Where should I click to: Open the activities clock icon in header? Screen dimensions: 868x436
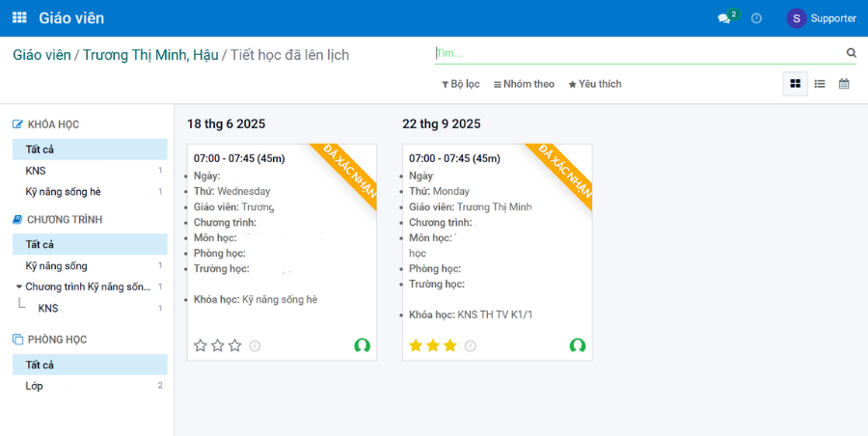(757, 18)
